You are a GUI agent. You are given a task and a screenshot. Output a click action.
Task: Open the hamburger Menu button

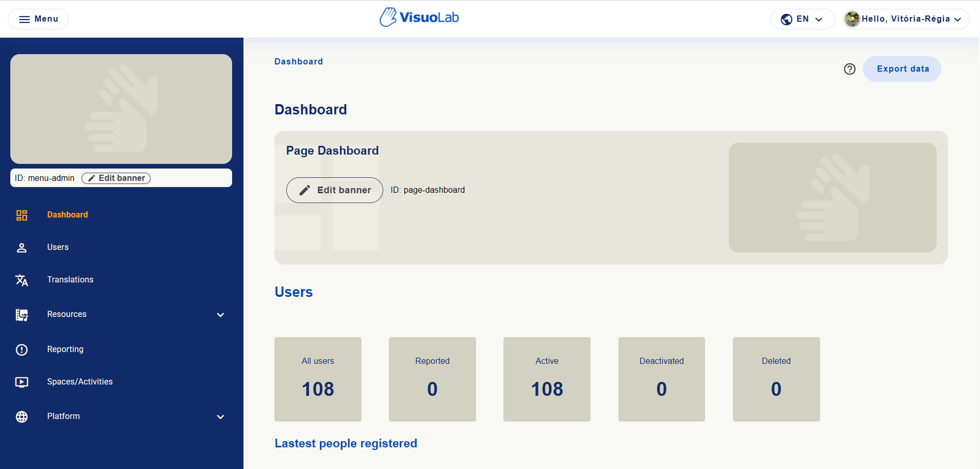point(38,19)
